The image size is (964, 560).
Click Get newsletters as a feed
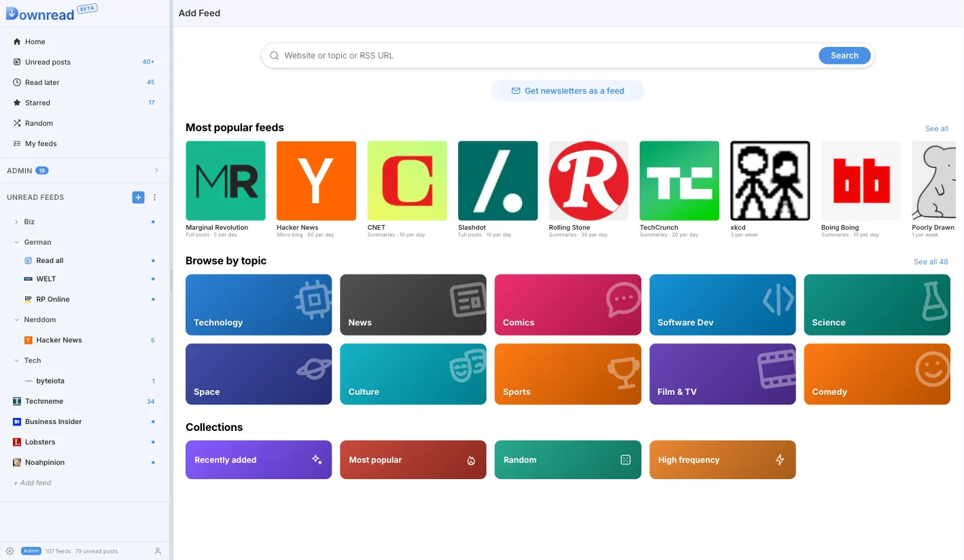point(568,90)
